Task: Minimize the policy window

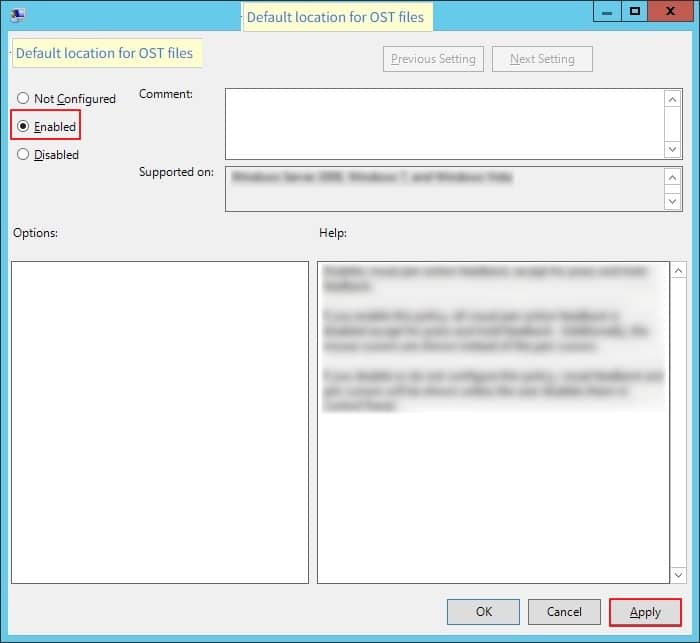Action: 607,12
